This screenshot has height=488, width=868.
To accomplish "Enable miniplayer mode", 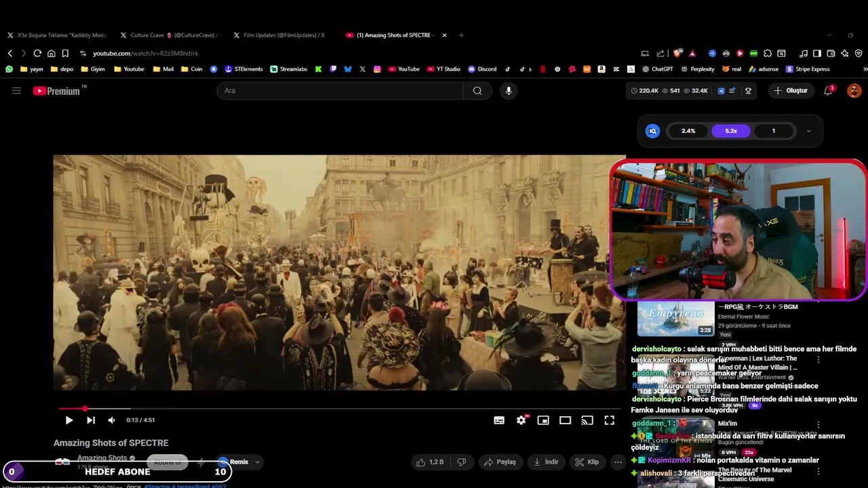I will point(543,420).
